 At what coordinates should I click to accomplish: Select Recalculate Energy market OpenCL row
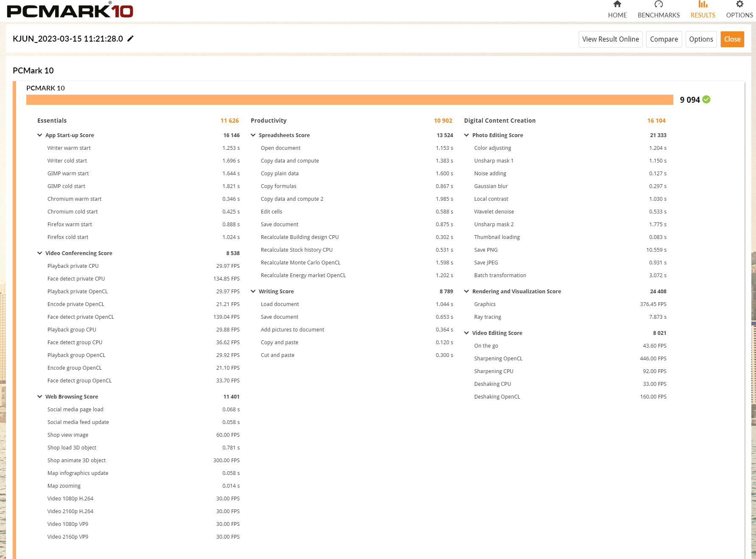tap(357, 275)
